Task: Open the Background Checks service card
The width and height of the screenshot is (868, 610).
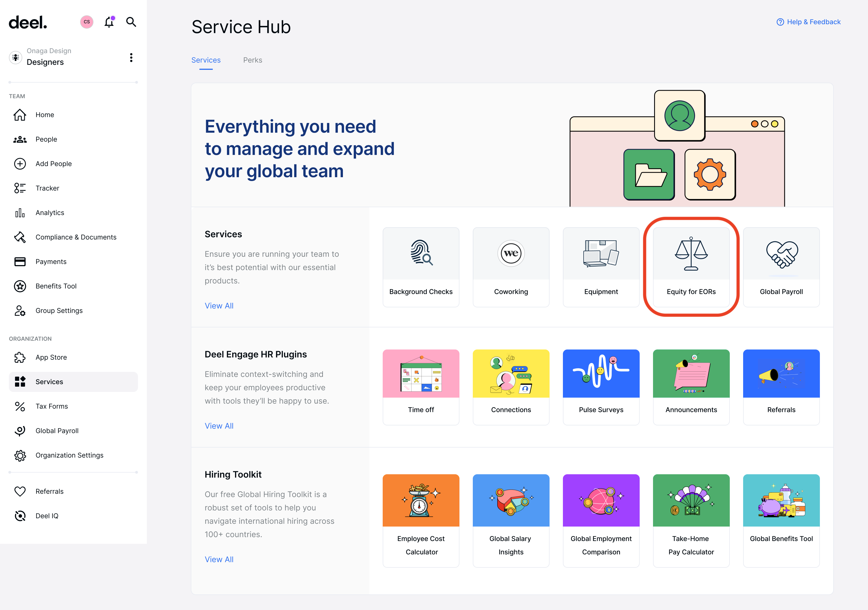Action: [x=421, y=267]
